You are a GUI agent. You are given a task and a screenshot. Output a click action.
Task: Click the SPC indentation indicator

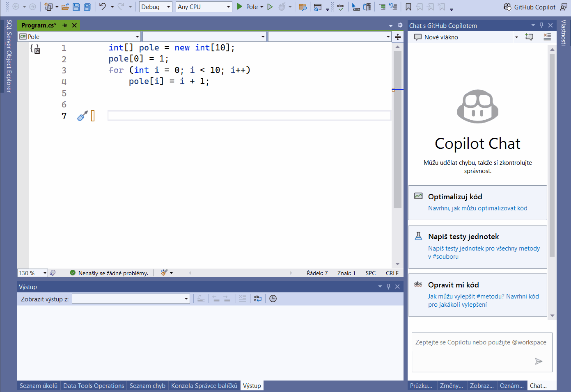[371, 273]
